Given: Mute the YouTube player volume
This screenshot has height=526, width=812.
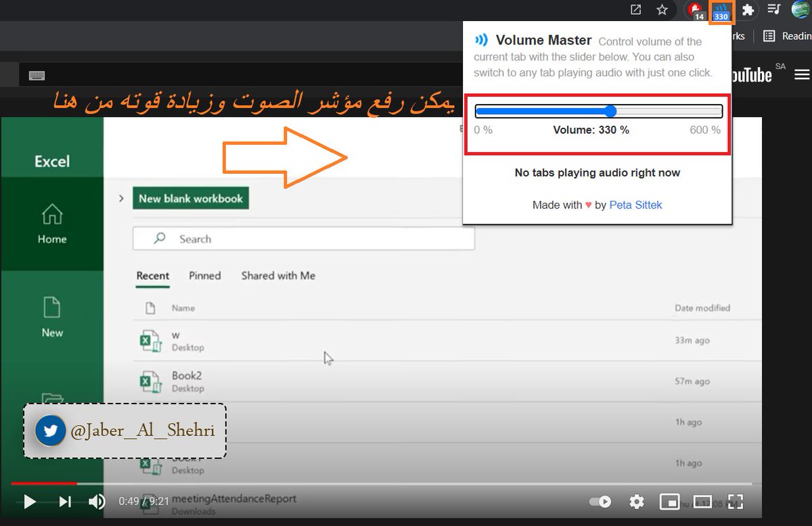Looking at the screenshot, I should click(x=97, y=502).
